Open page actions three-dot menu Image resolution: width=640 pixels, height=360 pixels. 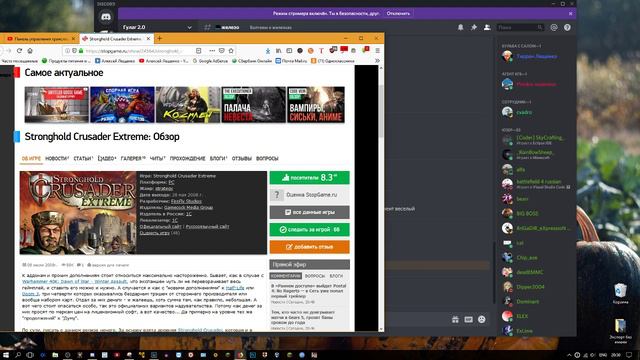[x=212, y=51]
